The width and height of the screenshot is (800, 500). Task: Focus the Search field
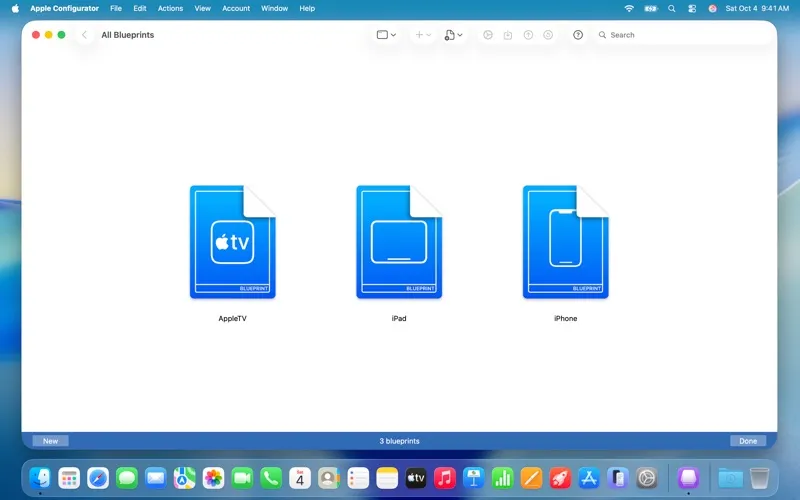[x=683, y=35]
